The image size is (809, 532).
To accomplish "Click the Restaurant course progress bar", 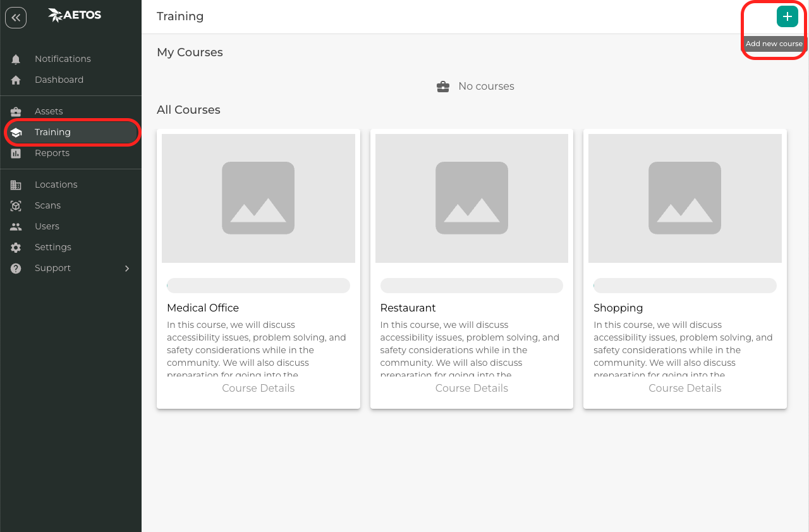I will click(x=471, y=286).
